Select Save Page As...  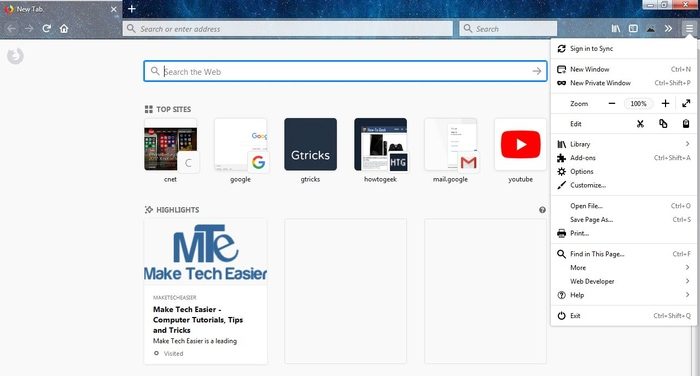pyautogui.click(x=624, y=220)
